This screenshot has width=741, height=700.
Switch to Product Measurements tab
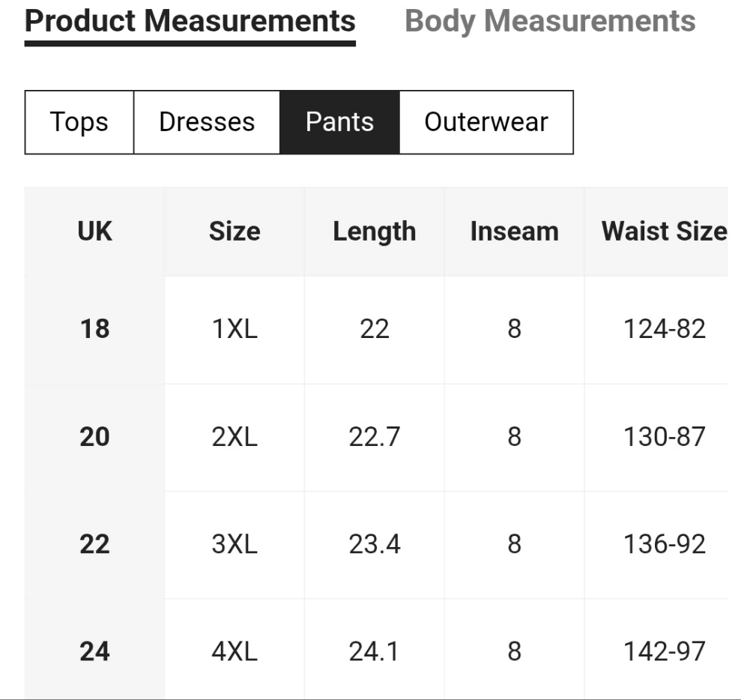point(190,21)
